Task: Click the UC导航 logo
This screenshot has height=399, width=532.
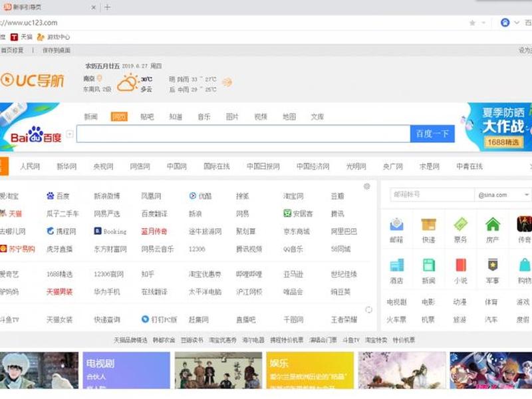Action: (33, 80)
